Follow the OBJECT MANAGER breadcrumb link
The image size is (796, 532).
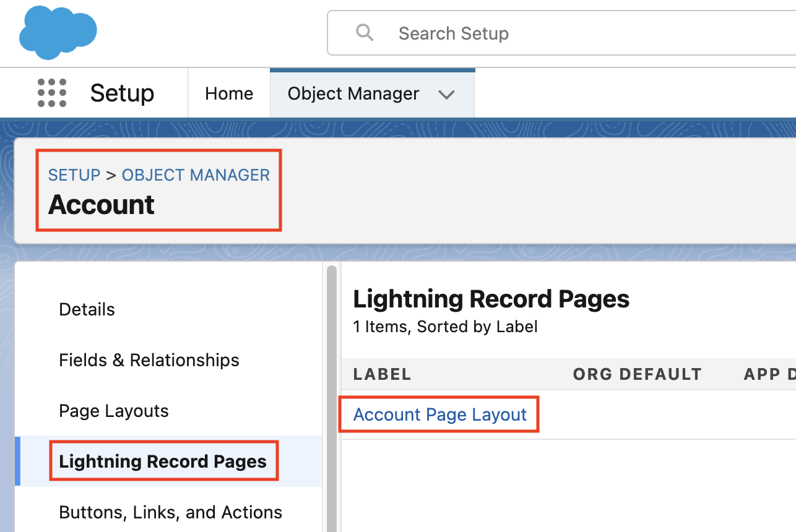point(196,175)
